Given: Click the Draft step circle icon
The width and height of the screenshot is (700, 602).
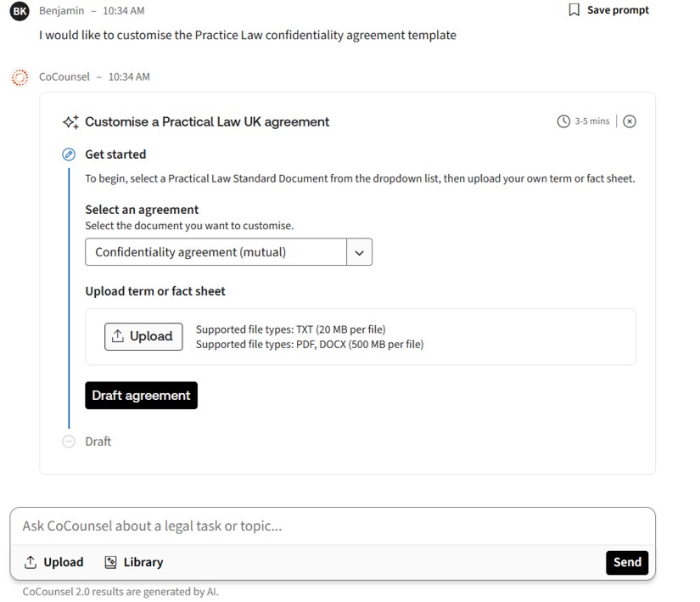Looking at the screenshot, I should click(69, 442).
